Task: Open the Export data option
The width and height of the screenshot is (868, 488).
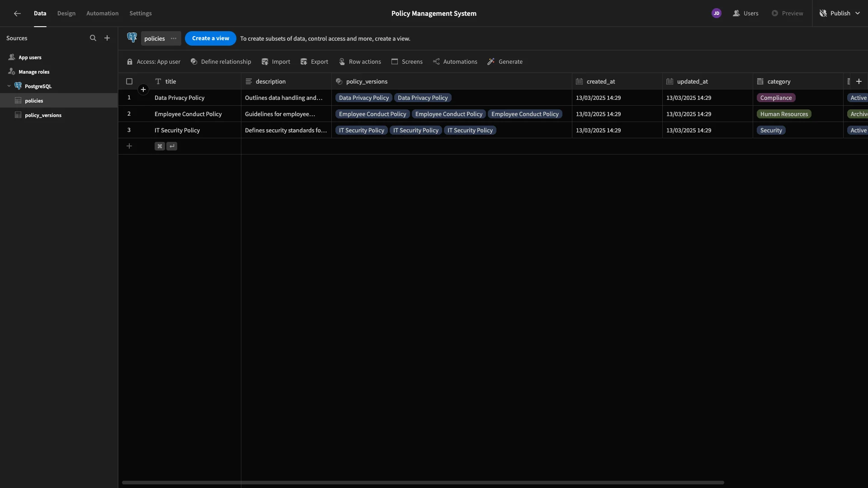Action: (x=314, y=62)
